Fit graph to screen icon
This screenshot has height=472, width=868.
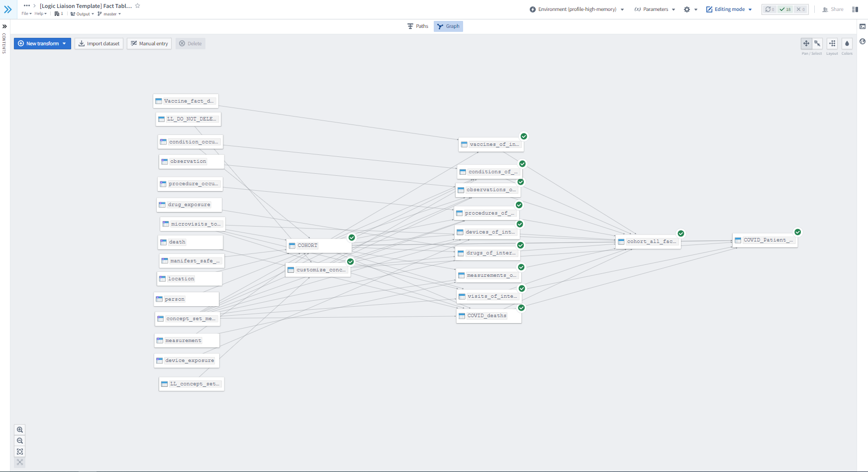(20, 452)
